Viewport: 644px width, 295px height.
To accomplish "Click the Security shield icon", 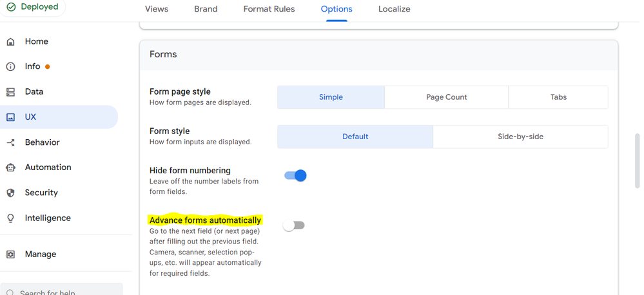I will [x=11, y=193].
